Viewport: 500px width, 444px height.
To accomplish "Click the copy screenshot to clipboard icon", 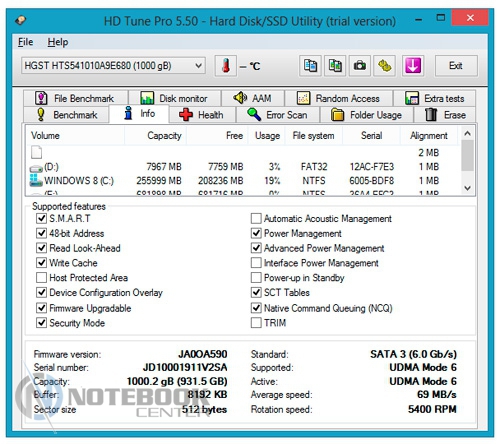I will coord(335,66).
